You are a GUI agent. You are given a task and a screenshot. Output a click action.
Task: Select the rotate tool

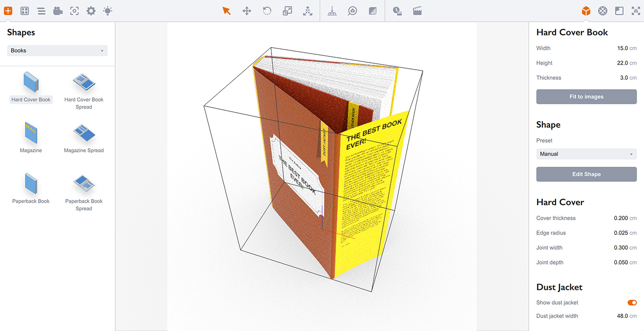267,11
